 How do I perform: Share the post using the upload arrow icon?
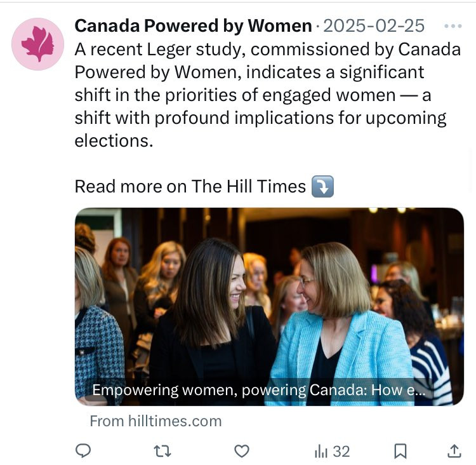tap(454, 451)
